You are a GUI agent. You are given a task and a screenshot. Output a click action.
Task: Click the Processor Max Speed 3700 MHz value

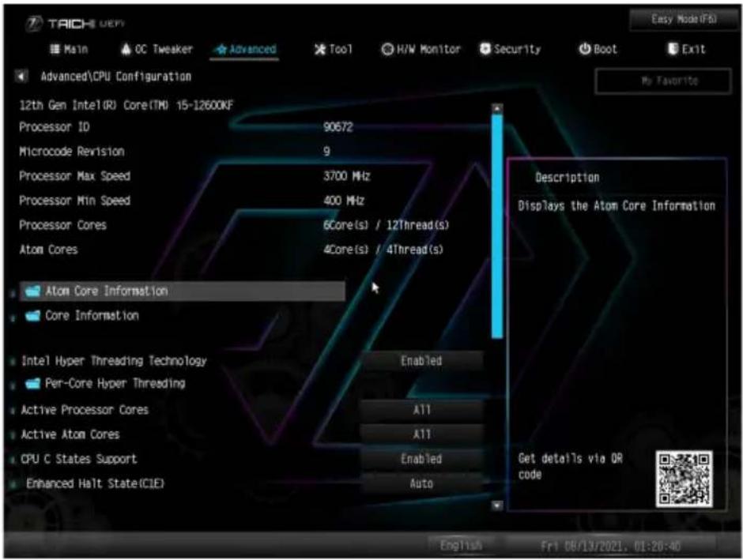[346, 176]
